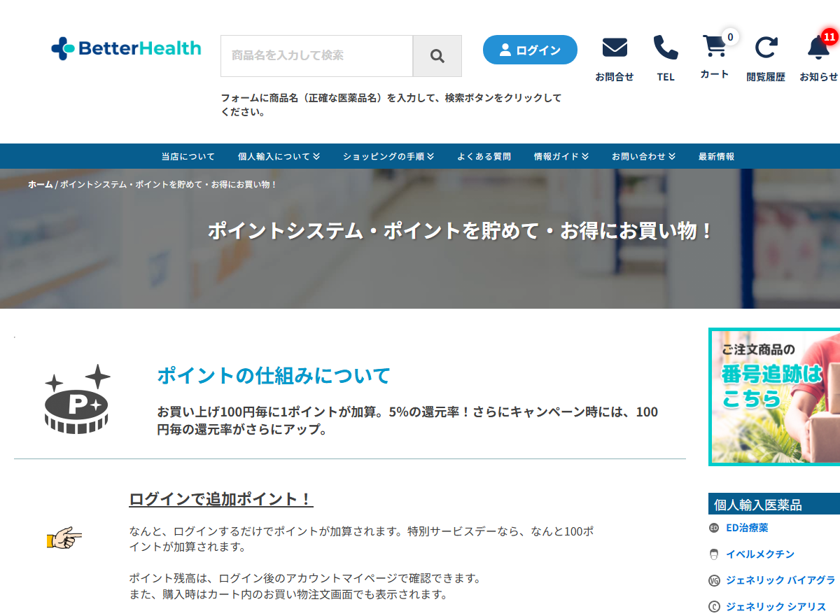Open 当店について menu item

pyautogui.click(x=188, y=157)
